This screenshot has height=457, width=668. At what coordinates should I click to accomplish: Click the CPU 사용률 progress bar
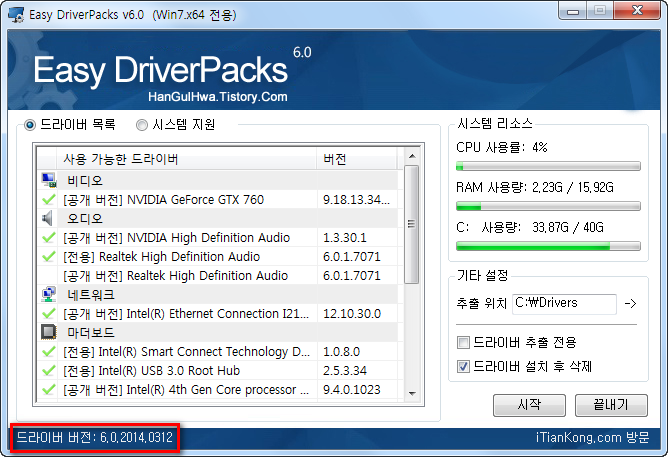548,166
